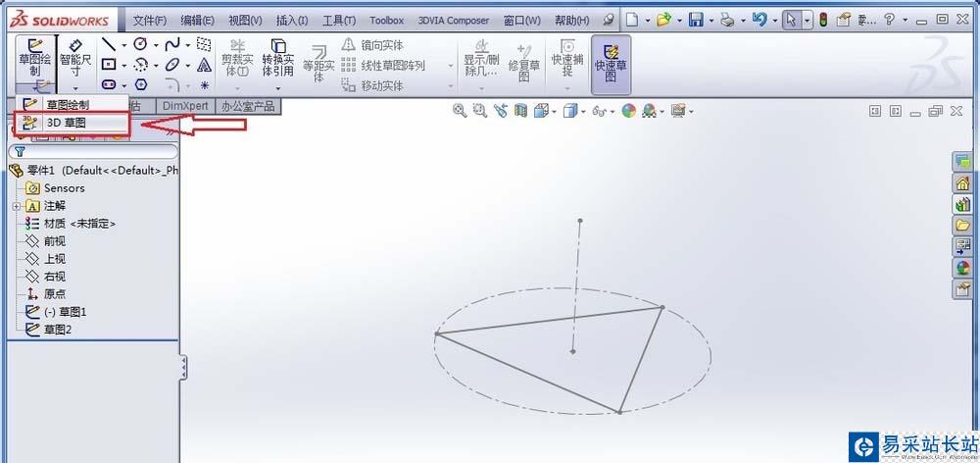Open the 工具(T) menu

pos(339,20)
